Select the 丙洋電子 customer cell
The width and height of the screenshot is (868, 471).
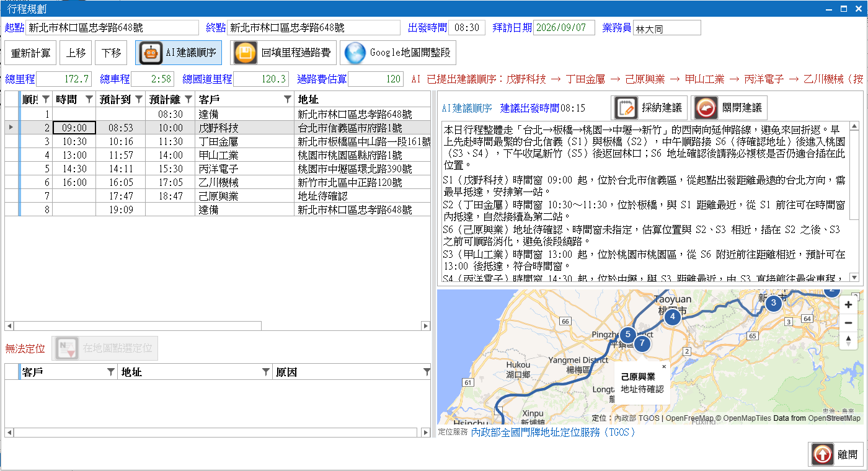pyautogui.click(x=244, y=169)
